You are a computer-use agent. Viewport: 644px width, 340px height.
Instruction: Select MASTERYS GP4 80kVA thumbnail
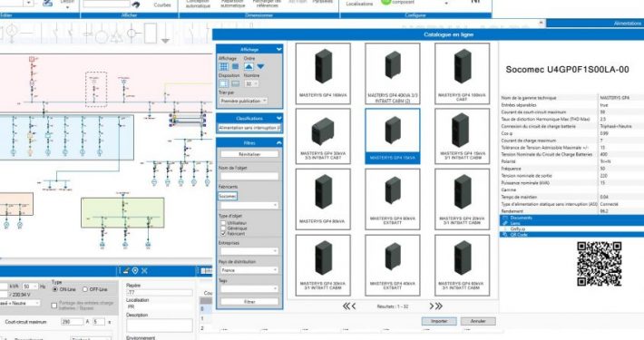point(323,199)
